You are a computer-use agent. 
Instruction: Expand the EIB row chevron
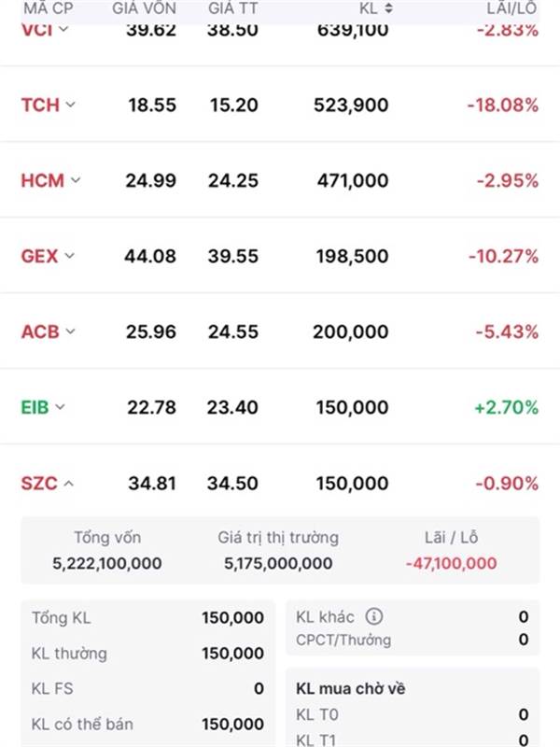(x=61, y=407)
